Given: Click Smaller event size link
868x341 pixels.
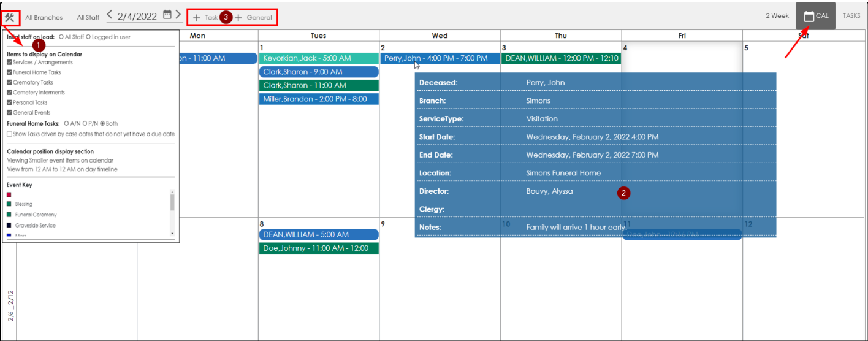Looking at the screenshot, I should pos(38,161).
